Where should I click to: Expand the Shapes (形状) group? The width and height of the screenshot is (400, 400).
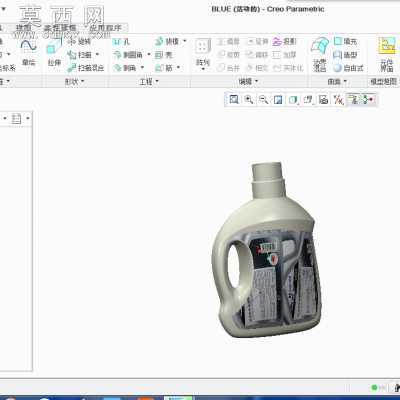[75, 81]
